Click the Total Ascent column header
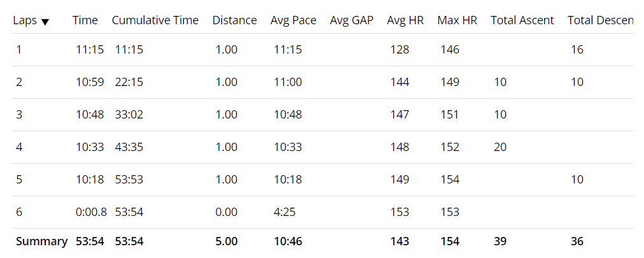Image resolution: width=644 pixels, height=258 pixels. [x=522, y=20]
